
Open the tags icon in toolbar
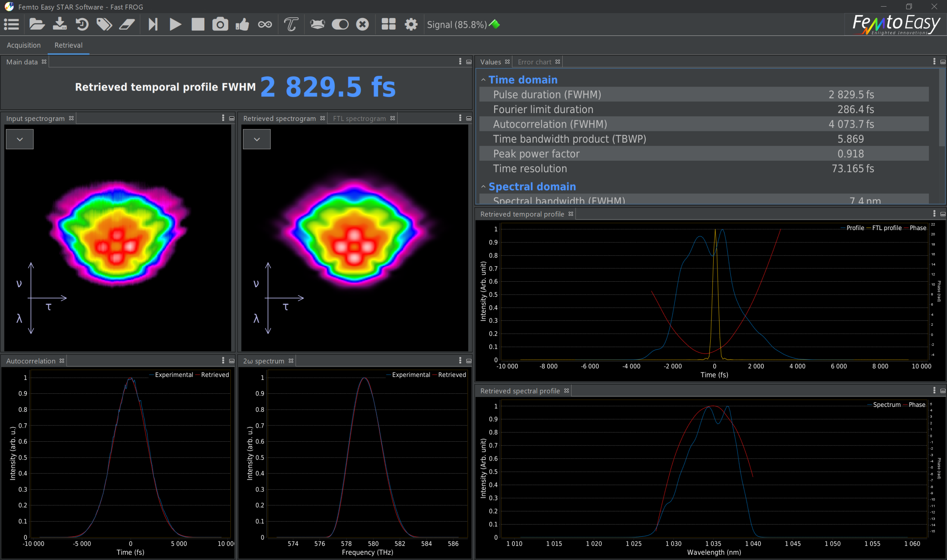pyautogui.click(x=104, y=24)
